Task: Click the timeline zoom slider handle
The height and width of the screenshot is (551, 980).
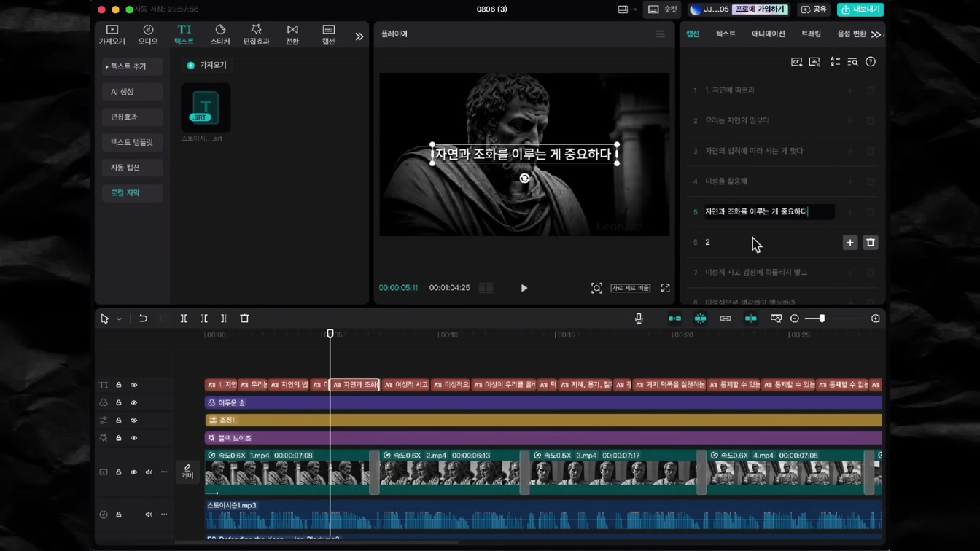Action: [822, 319]
